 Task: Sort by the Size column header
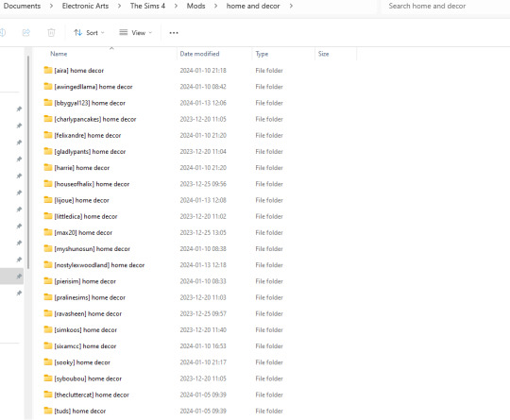pyautogui.click(x=323, y=54)
